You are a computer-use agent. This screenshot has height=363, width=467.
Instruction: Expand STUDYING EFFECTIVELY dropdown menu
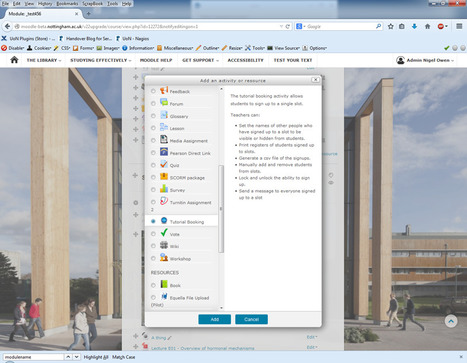click(x=101, y=60)
